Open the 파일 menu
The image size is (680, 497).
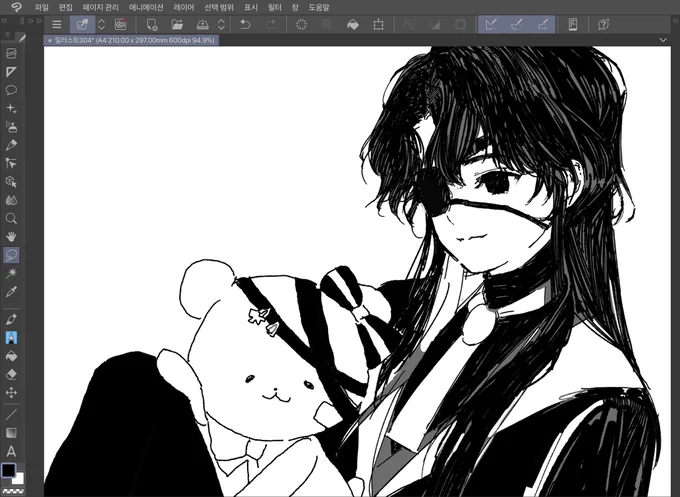click(x=42, y=7)
